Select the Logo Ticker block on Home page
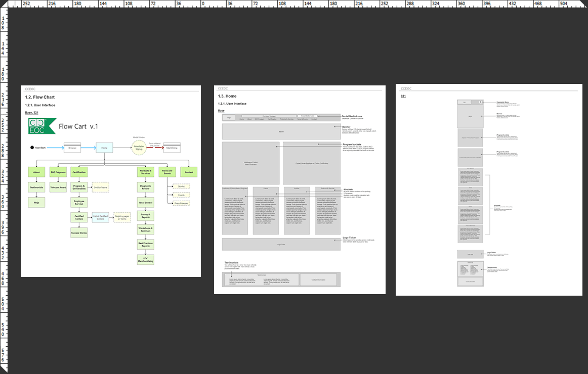 pyautogui.click(x=281, y=244)
